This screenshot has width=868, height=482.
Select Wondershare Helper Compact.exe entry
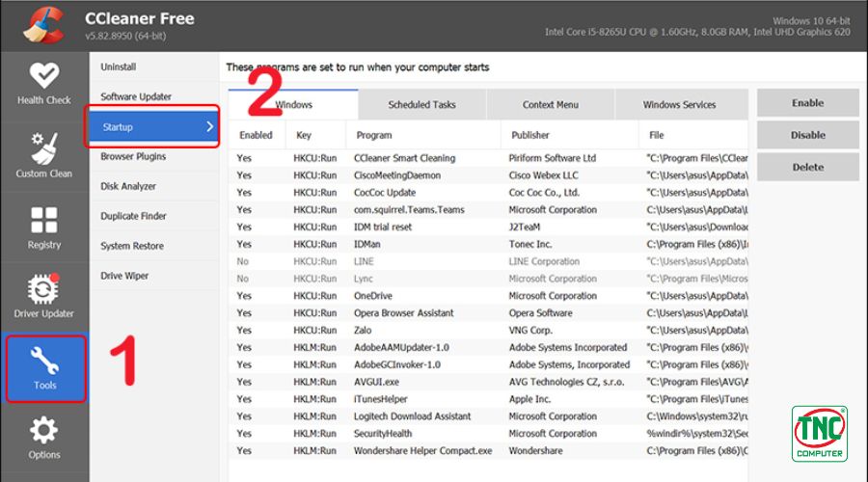tap(488, 450)
